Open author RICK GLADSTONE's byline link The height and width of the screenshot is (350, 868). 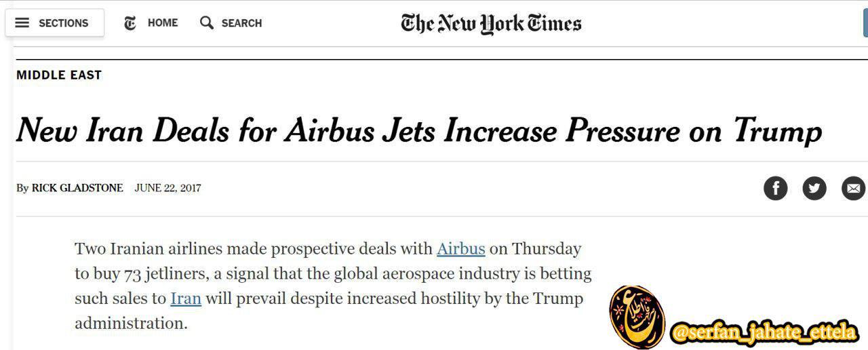coord(77,188)
